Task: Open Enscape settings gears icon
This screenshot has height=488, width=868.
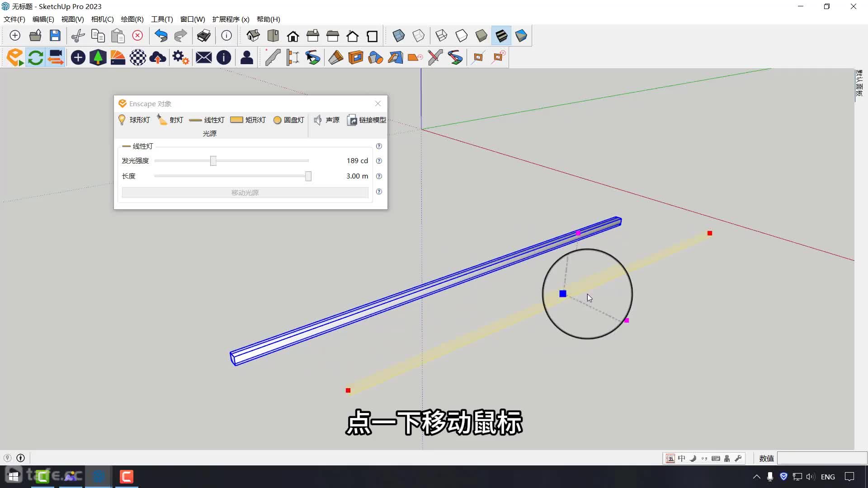Action: [180, 58]
